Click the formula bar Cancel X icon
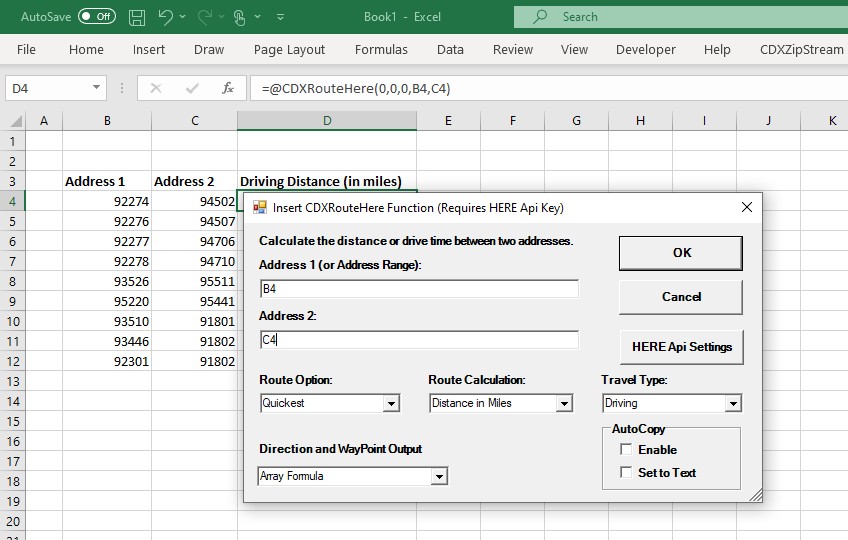This screenshot has width=848, height=540. click(156, 88)
